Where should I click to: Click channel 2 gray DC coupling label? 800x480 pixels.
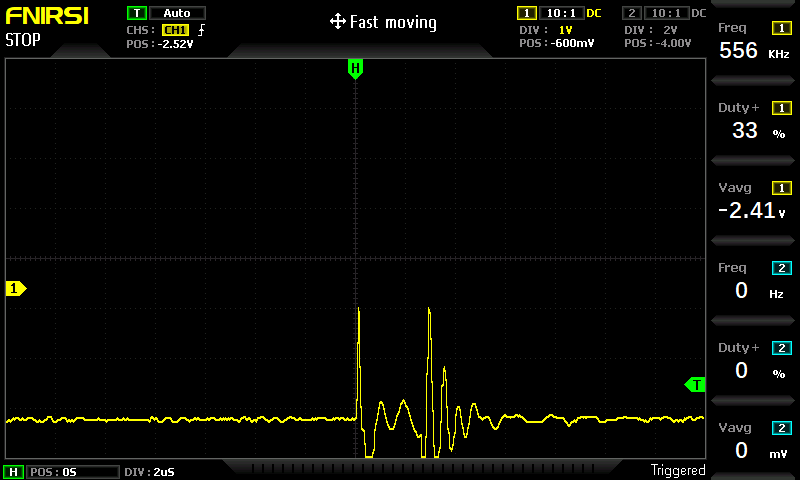click(x=699, y=13)
